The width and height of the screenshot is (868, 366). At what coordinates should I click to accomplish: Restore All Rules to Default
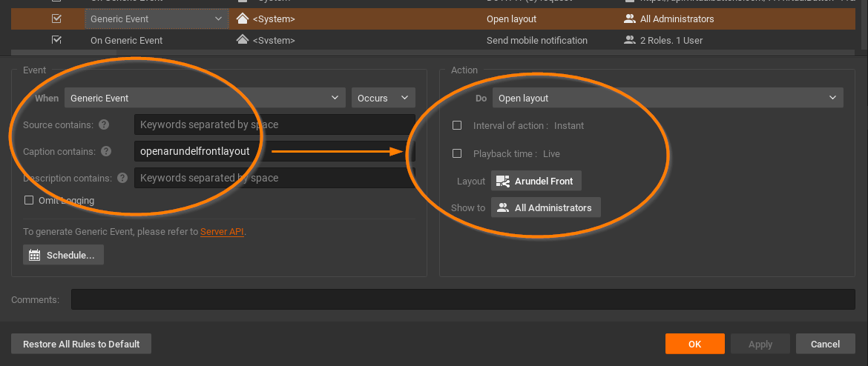(x=81, y=344)
